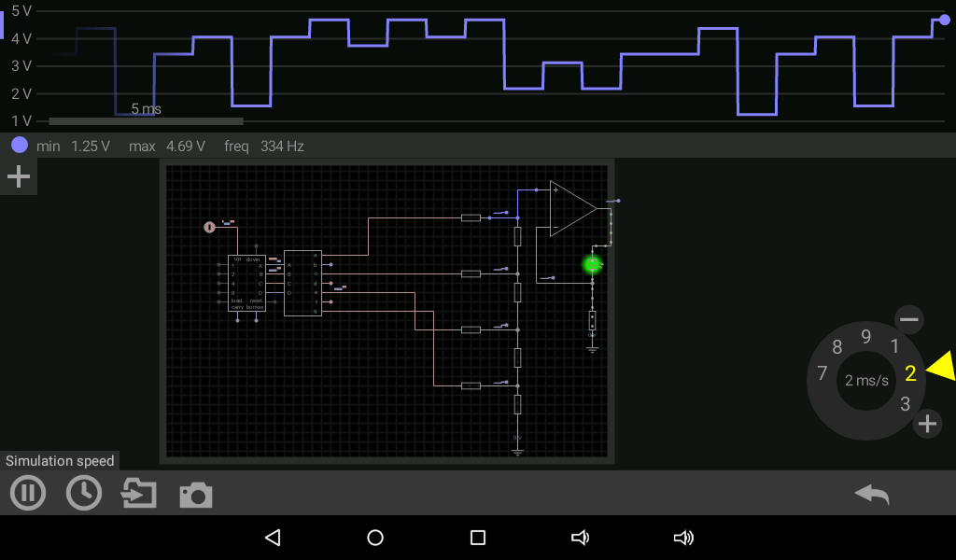The height and width of the screenshot is (560, 956).
Task: Select 9 on the speed dial
Action: pyautogui.click(x=866, y=337)
